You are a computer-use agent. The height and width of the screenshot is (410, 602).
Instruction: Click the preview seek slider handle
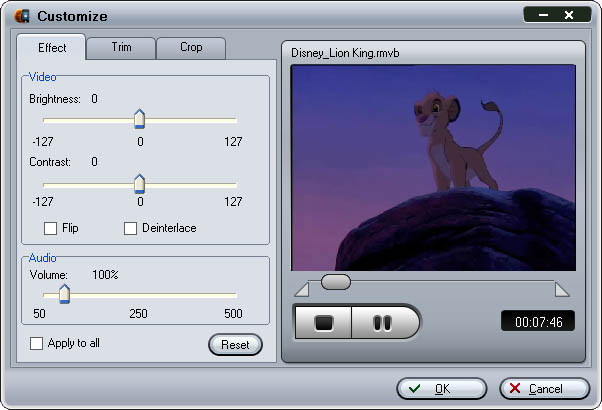(x=336, y=282)
